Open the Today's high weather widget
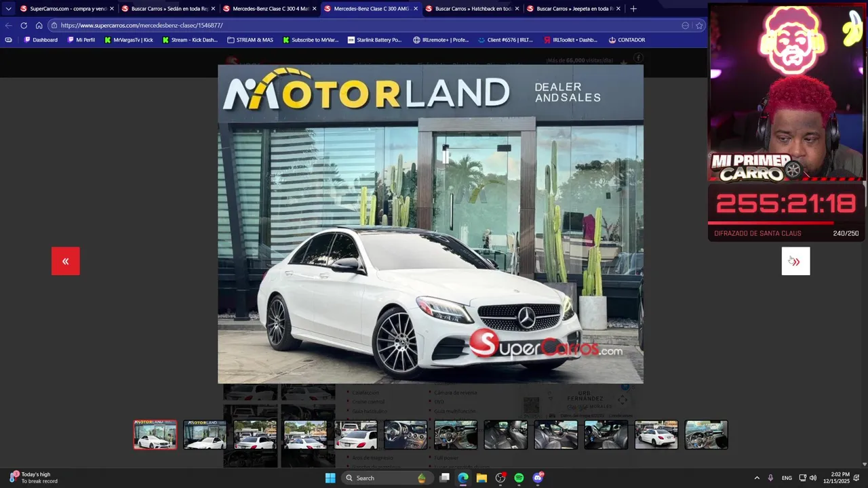This screenshot has width=868, height=488. pyautogui.click(x=34, y=478)
